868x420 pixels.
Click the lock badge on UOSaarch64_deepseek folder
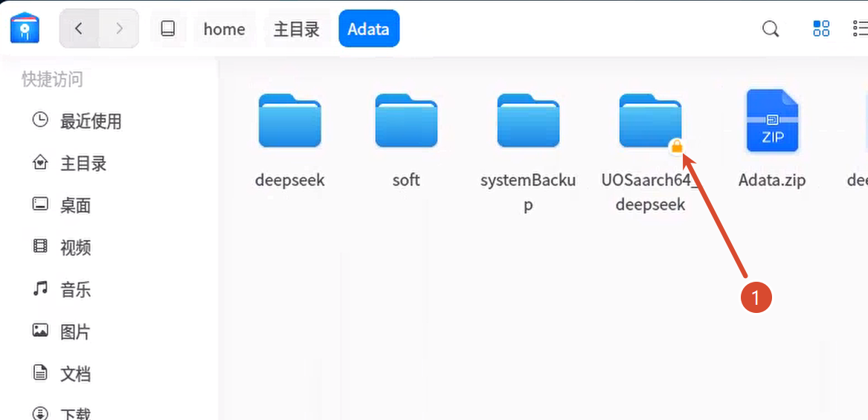[x=676, y=147]
